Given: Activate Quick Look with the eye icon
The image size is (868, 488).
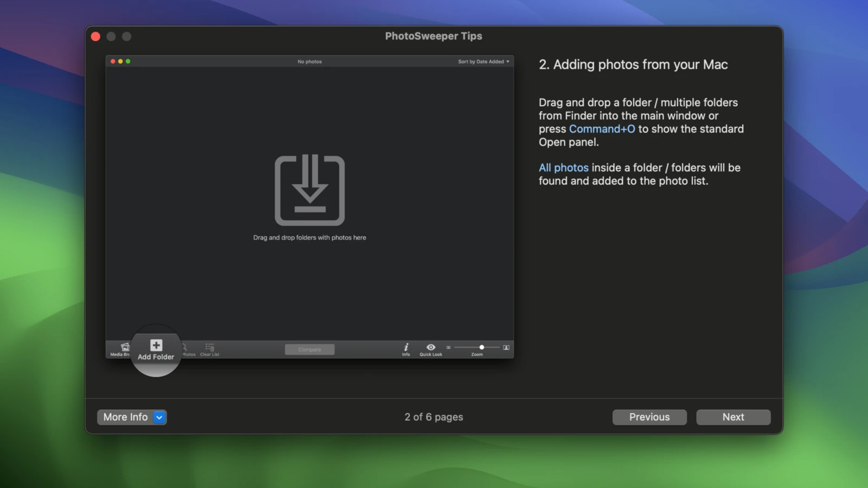Looking at the screenshot, I should (x=430, y=348).
